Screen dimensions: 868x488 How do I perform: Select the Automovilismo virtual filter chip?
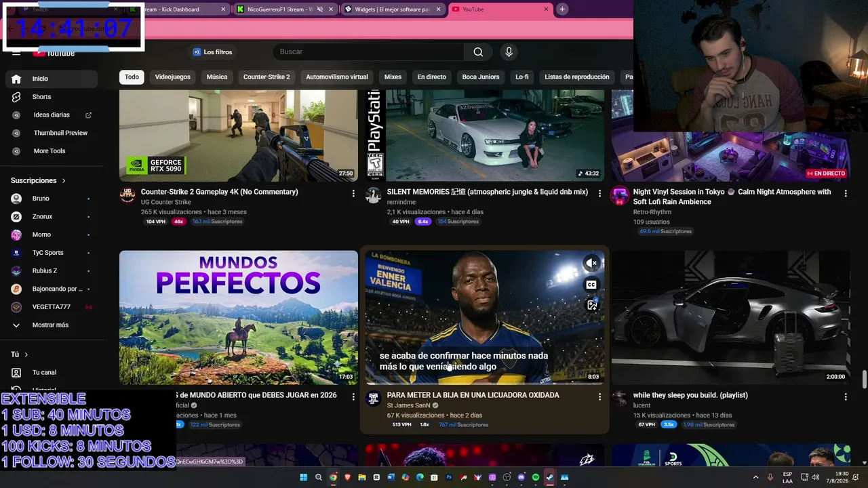[337, 77]
